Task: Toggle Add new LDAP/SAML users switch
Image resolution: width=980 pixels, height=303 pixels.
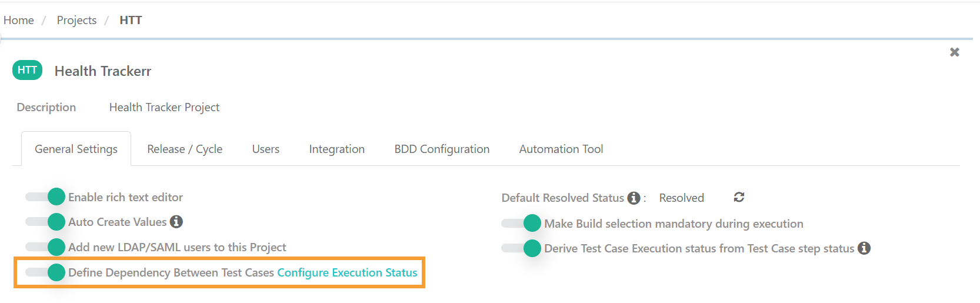Action: point(45,247)
